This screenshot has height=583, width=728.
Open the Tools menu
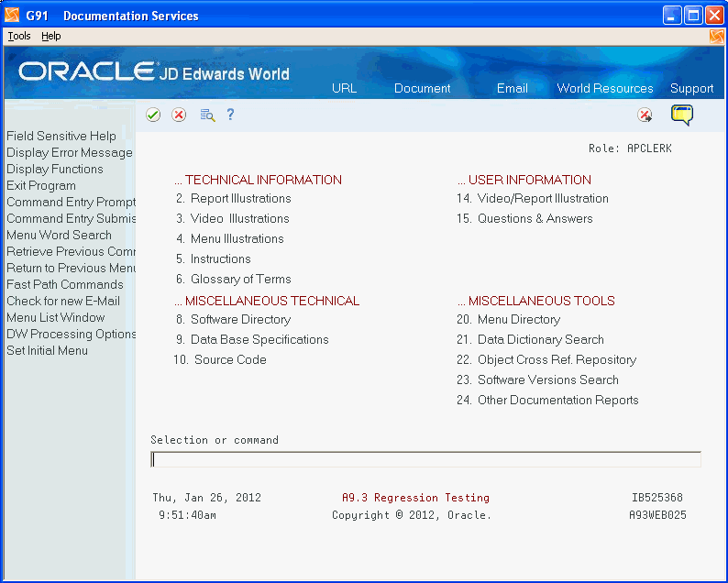(19, 36)
